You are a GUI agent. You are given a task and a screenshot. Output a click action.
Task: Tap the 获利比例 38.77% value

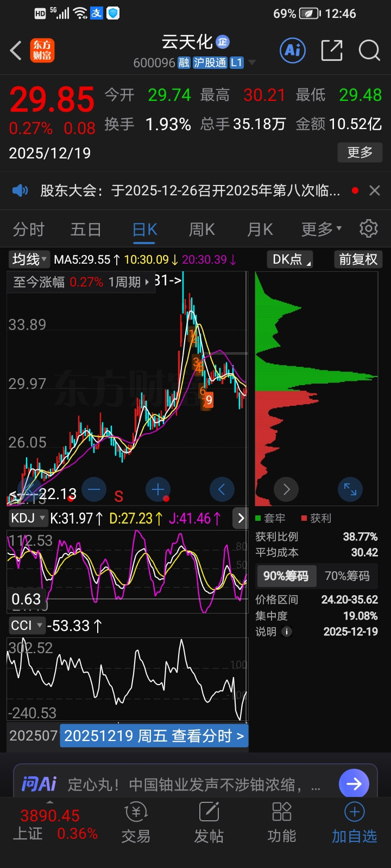click(361, 537)
